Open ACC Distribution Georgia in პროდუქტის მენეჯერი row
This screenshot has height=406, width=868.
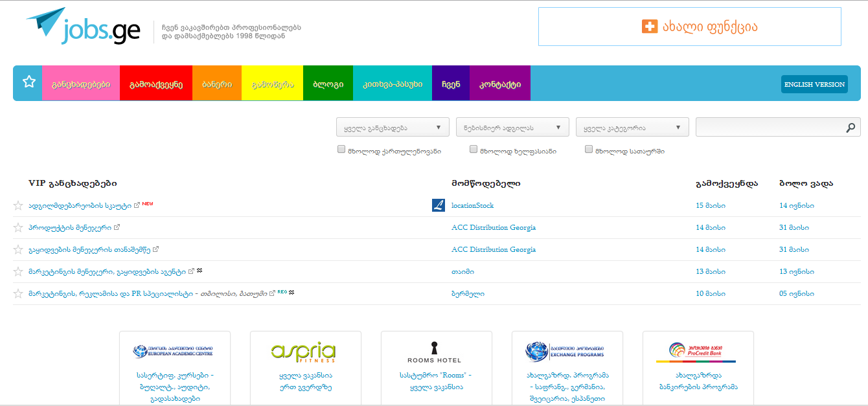click(x=494, y=228)
